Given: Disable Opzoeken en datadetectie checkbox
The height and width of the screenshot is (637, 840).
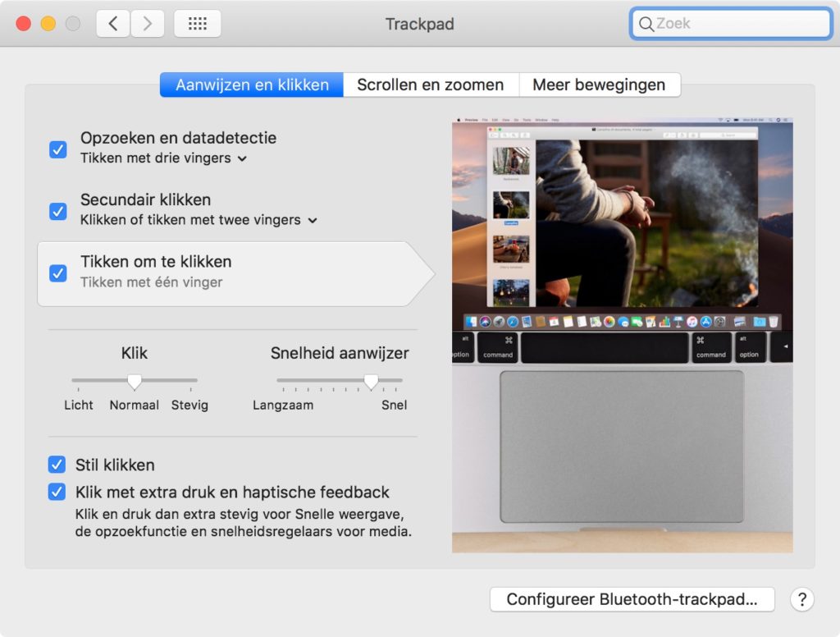Looking at the screenshot, I should (x=58, y=149).
